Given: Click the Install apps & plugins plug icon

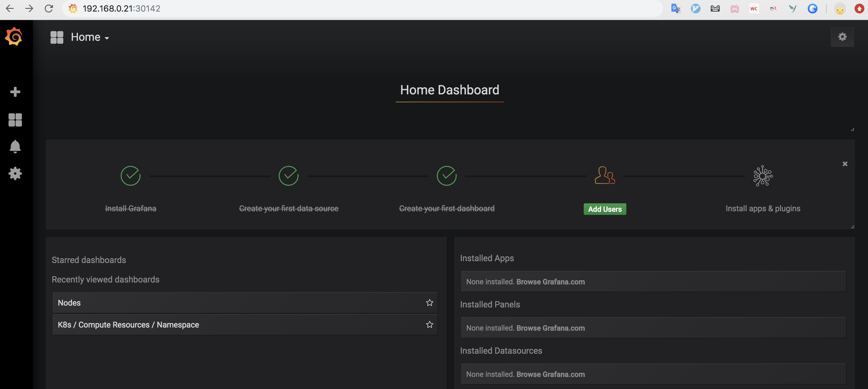Looking at the screenshot, I should coord(762,175).
